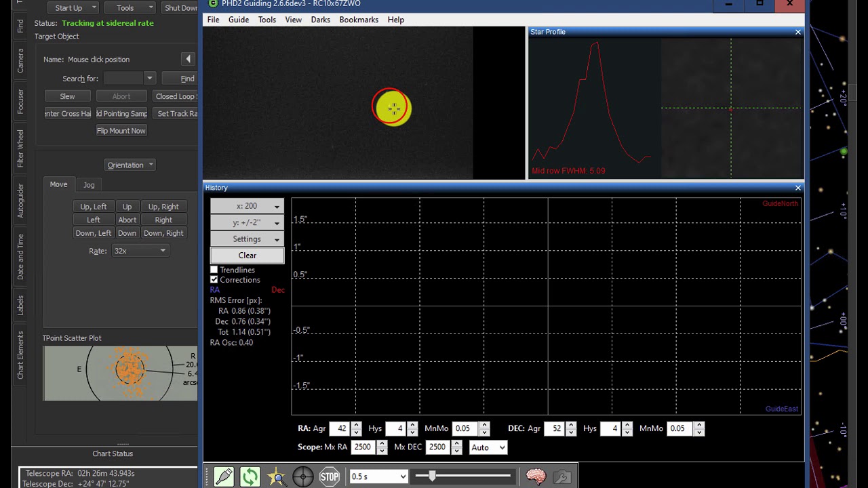Image resolution: width=868 pixels, height=488 pixels.
Task: Open the File menu
Action: [x=213, y=20]
